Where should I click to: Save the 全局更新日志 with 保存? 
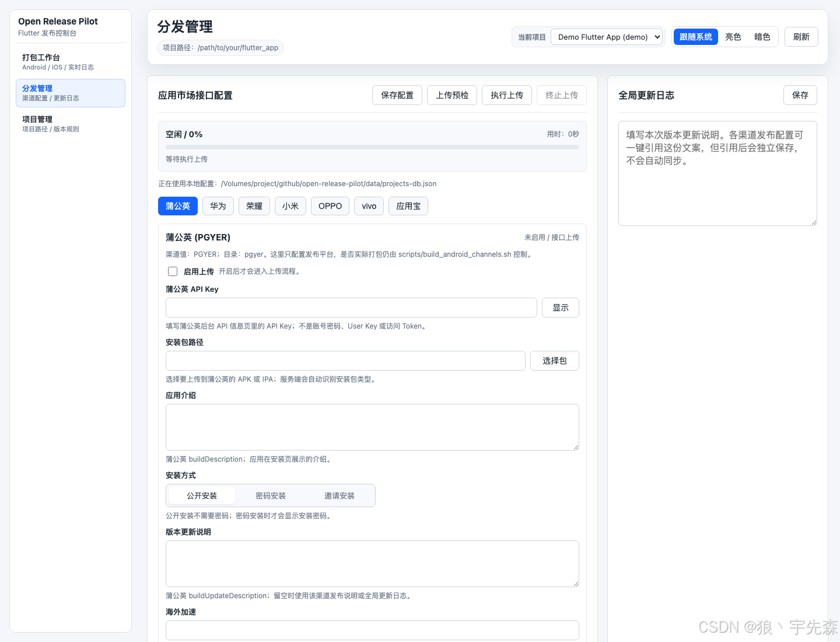(x=800, y=95)
